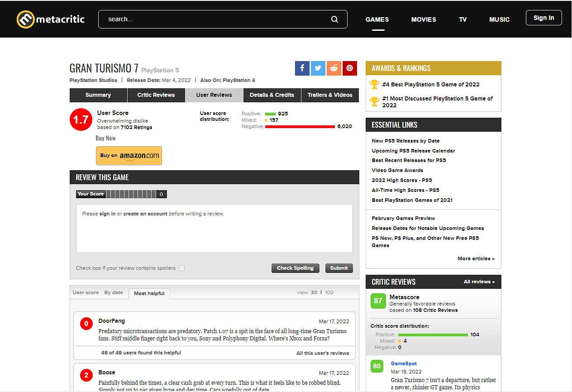Click Buy on Amazon.com button
Image resolution: width=572 pixels, height=392 pixels.
129,156
